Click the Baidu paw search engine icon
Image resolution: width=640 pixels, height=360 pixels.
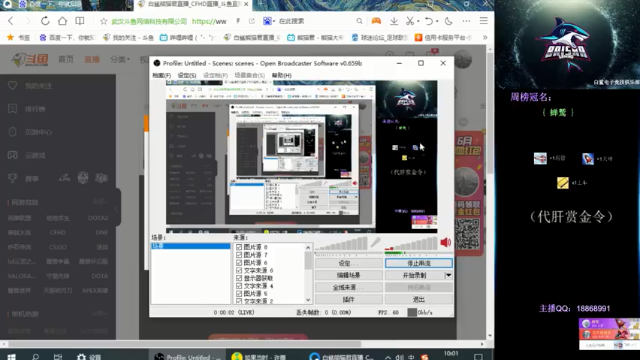[x=267, y=21]
